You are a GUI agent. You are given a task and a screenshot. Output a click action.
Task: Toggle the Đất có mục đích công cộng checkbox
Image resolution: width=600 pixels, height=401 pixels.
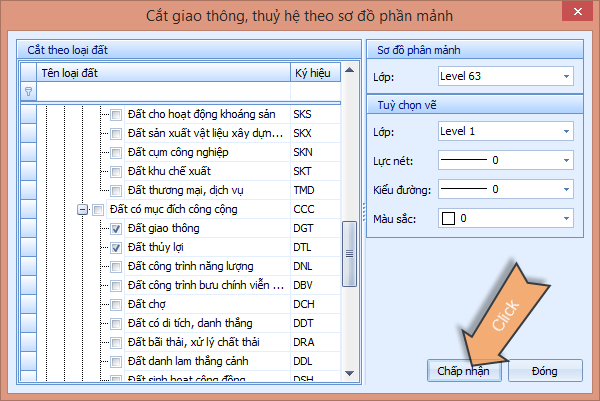click(98, 210)
